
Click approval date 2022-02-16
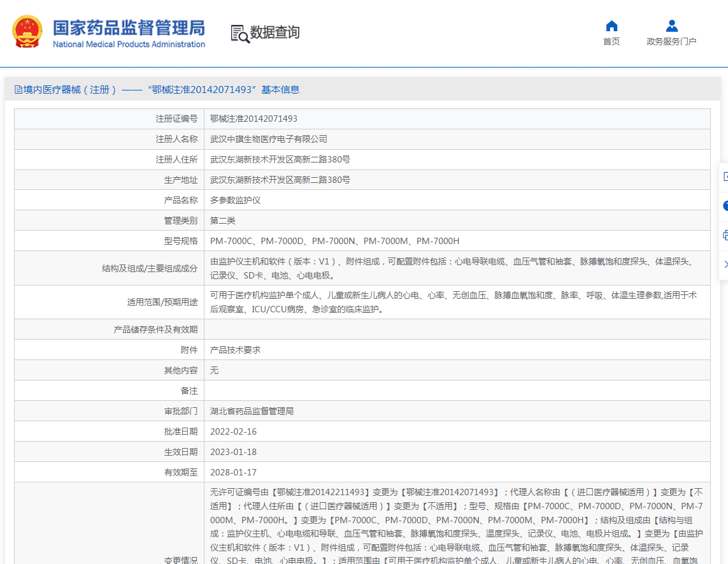click(x=233, y=431)
